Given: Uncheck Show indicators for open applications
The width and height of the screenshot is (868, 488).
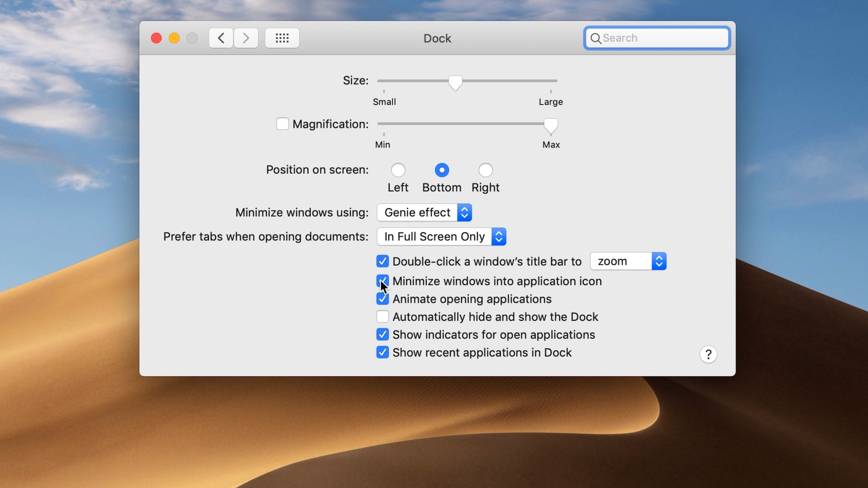Looking at the screenshot, I should [382, 334].
